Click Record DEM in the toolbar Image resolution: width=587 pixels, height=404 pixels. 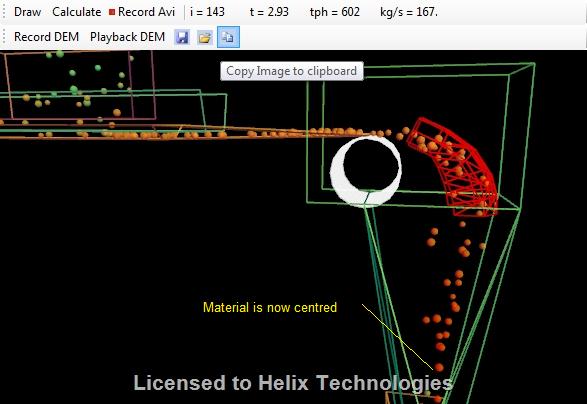(x=46, y=37)
